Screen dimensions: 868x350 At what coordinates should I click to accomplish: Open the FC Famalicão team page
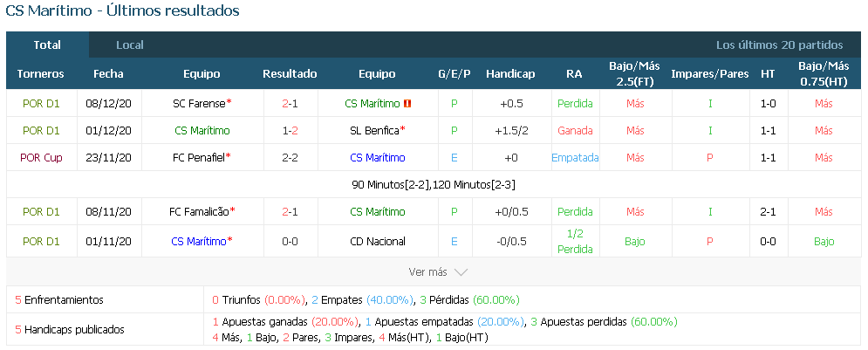tap(199, 212)
